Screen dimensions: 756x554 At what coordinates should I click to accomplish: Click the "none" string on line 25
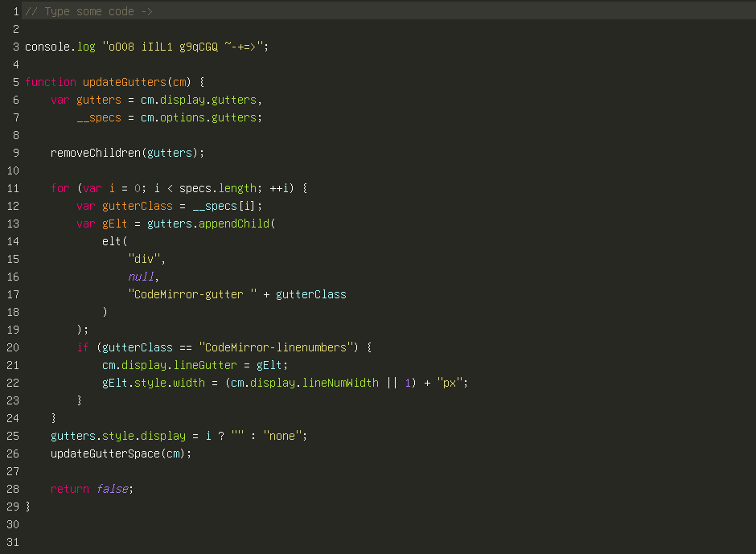pos(282,436)
